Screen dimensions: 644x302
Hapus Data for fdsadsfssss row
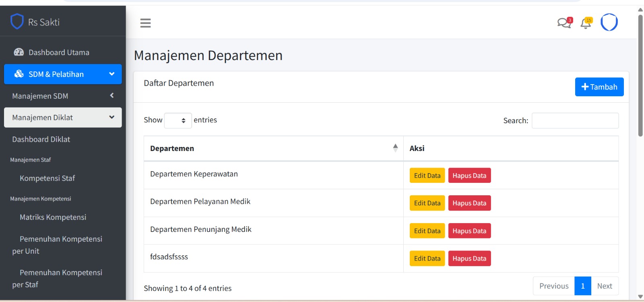[x=469, y=259]
